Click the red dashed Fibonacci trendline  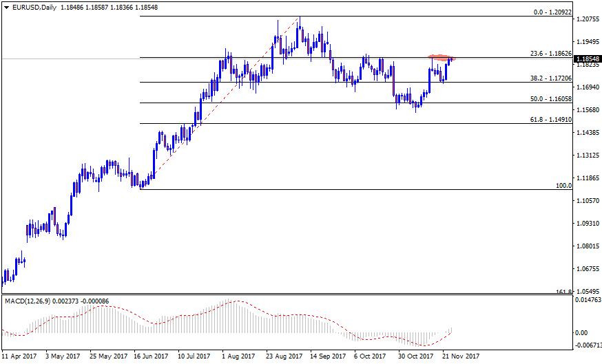click(220, 103)
